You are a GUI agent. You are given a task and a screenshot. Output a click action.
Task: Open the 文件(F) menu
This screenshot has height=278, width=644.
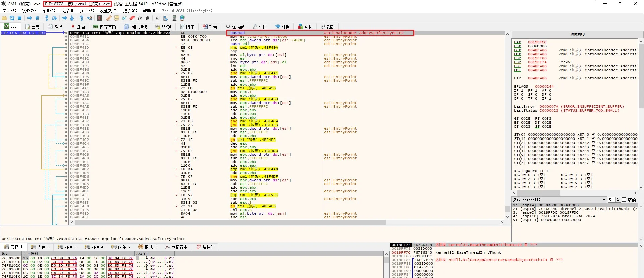point(9,11)
